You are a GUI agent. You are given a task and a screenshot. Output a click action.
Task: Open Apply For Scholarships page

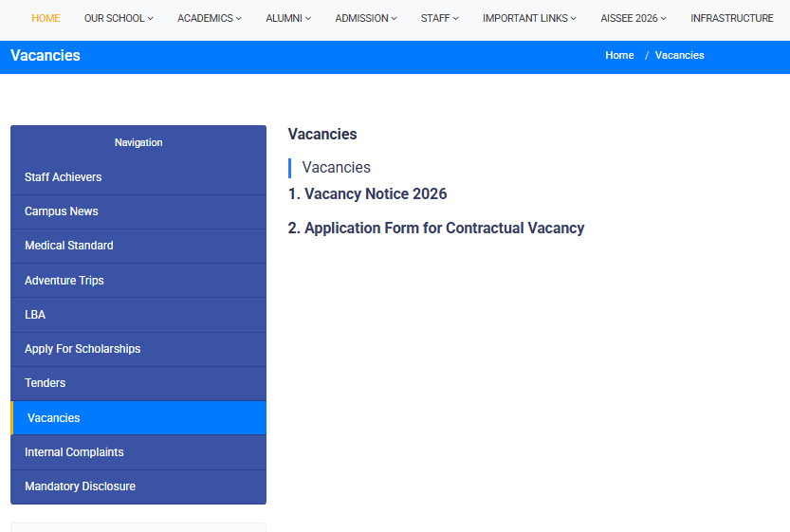83,349
